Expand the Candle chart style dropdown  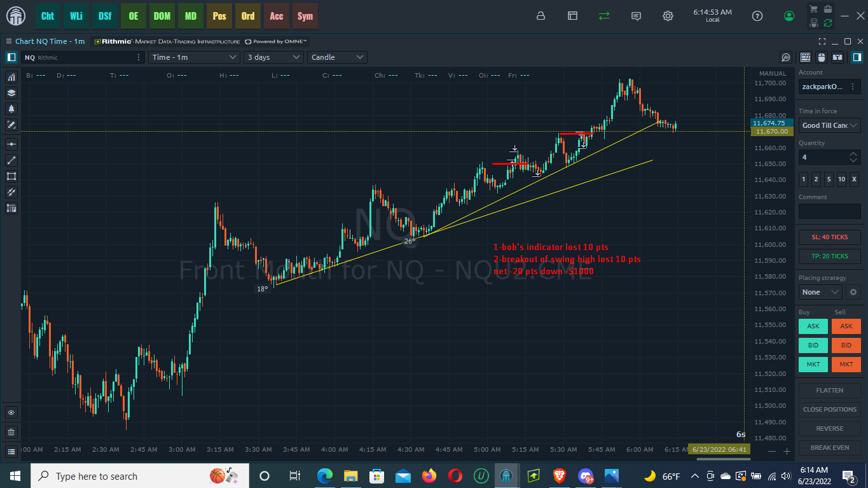click(x=337, y=57)
